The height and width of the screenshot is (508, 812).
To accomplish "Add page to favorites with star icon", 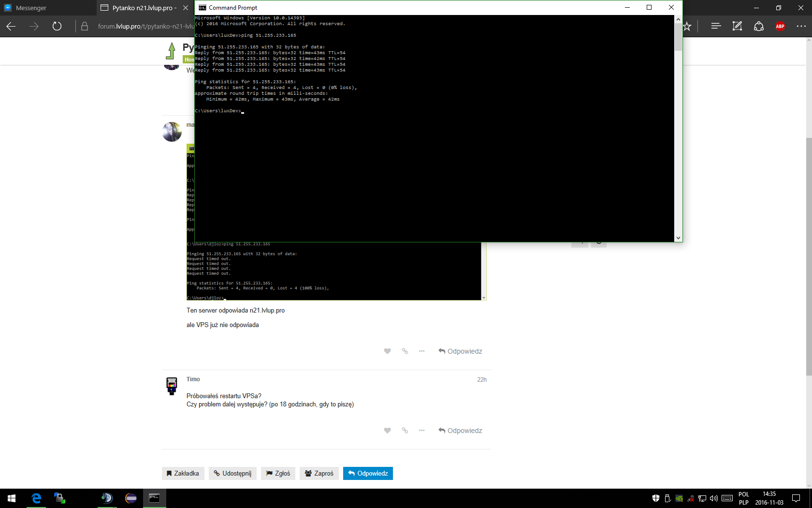I will click(x=687, y=26).
